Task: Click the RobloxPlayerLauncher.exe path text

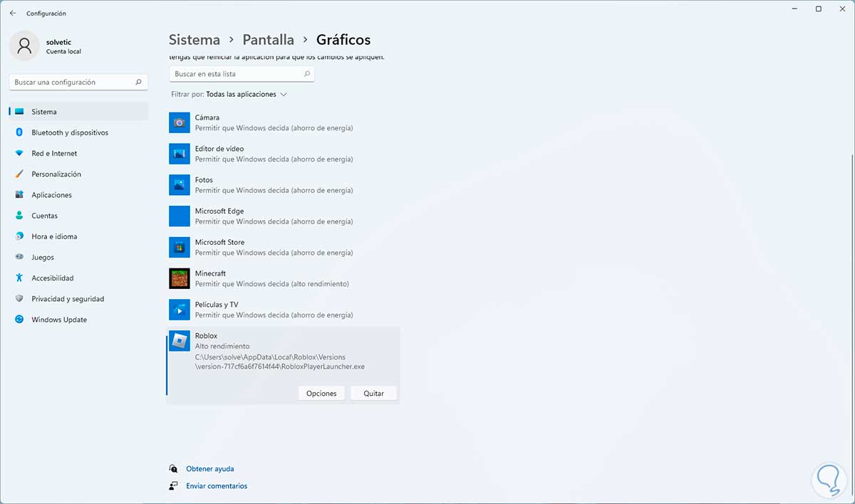Action: point(280,362)
